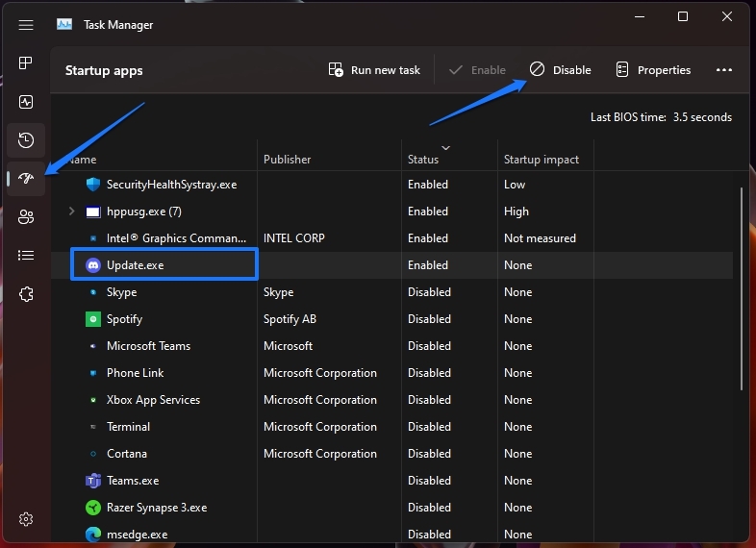Click the SecurityHealthSystray shield icon
Viewport: 756px width, 548px height.
tap(93, 185)
